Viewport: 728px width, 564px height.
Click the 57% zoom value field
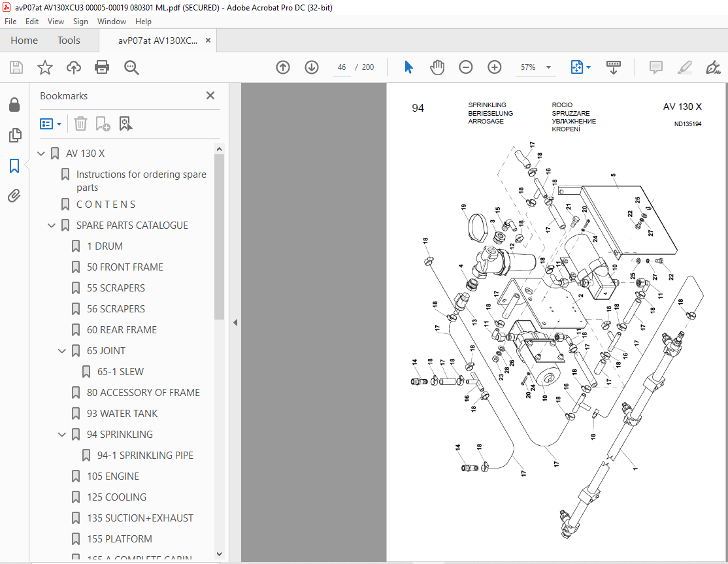coord(529,67)
